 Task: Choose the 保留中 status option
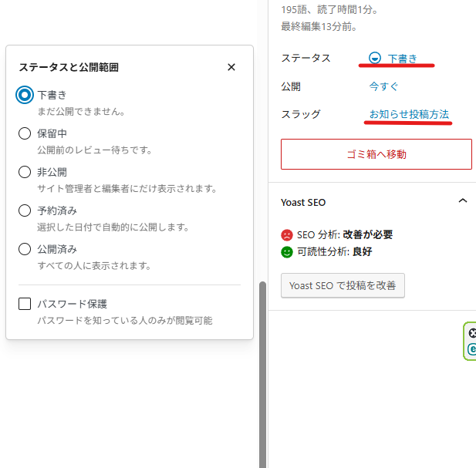(x=25, y=133)
